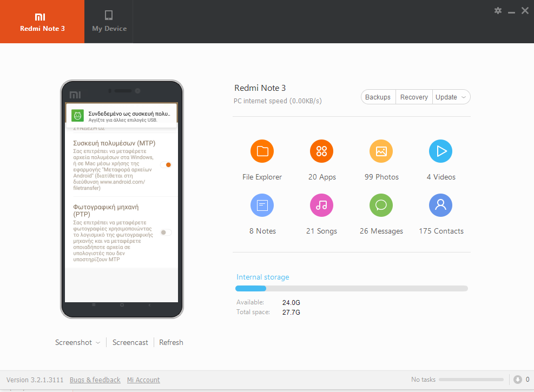Open the File Explorer icon

(x=262, y=151)
